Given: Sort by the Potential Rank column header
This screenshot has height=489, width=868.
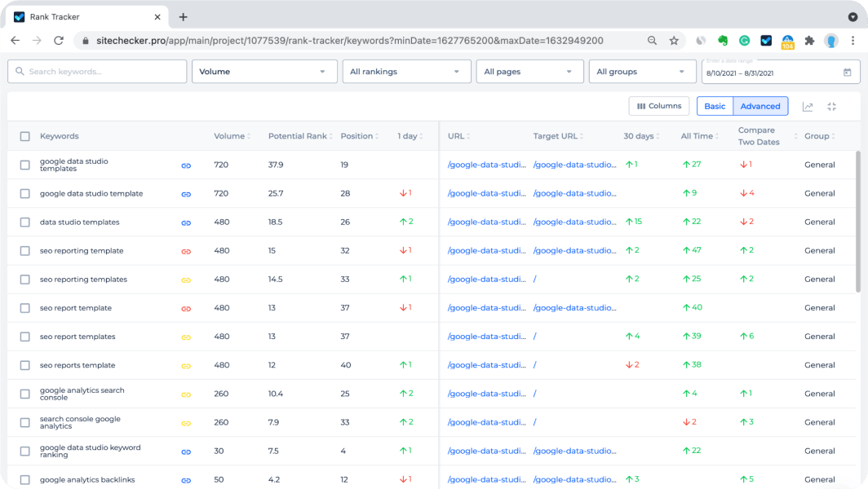Looking at the screenshot, I should click(x=300, y=136).
